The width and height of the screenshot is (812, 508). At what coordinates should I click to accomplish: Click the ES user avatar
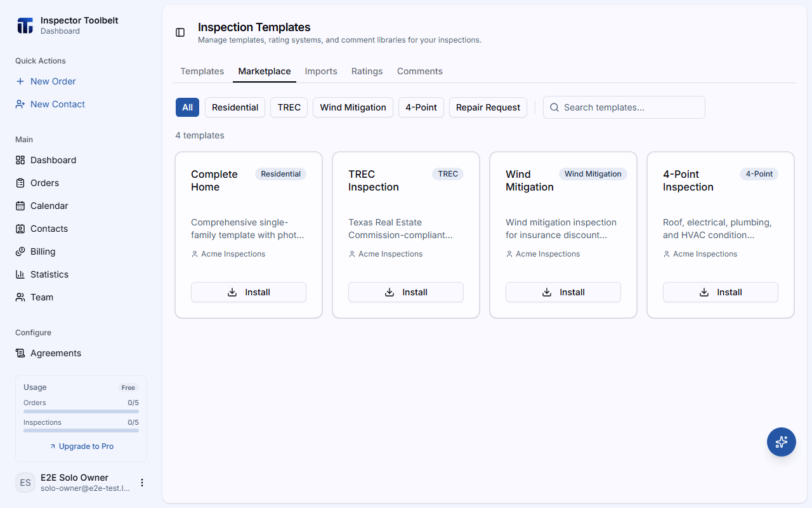[25, 483]
